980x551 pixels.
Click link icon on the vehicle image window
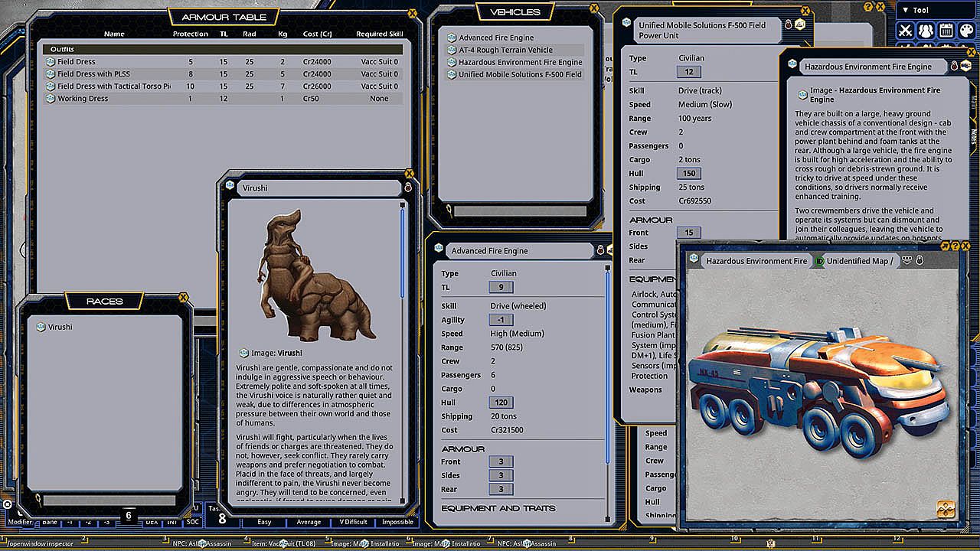(694, 260)
